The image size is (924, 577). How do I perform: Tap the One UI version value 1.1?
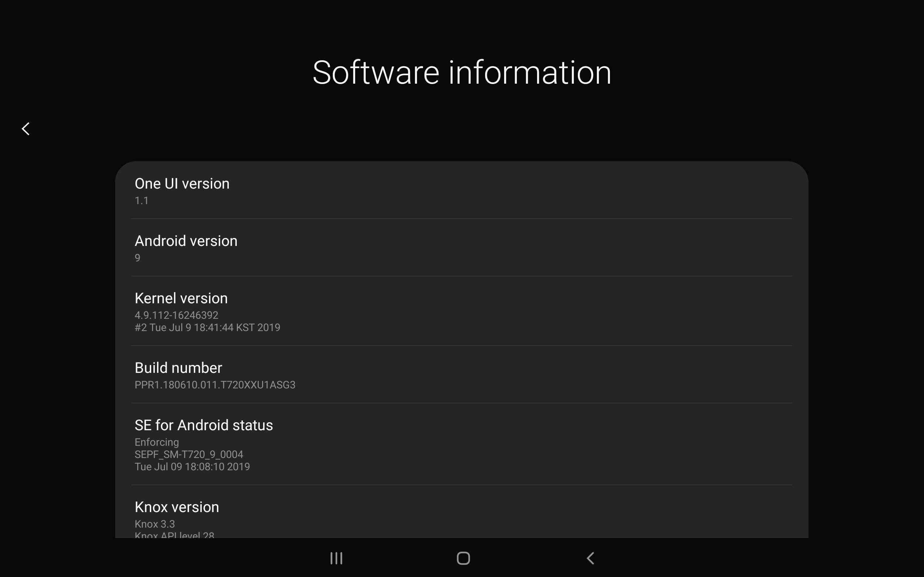coord(141,201)
